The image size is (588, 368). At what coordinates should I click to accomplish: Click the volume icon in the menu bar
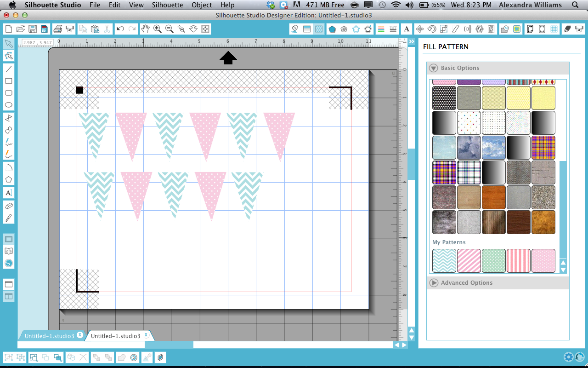(x=409, y=5)
